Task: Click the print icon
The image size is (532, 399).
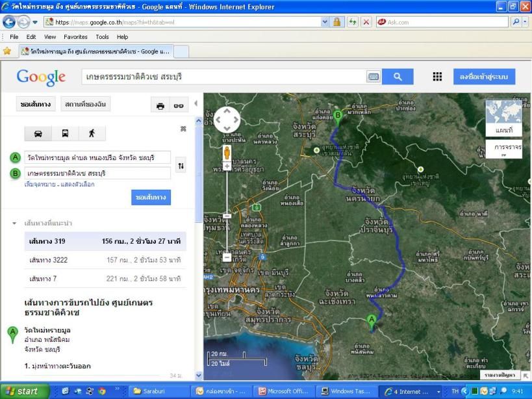Action: tap(160, 106)
